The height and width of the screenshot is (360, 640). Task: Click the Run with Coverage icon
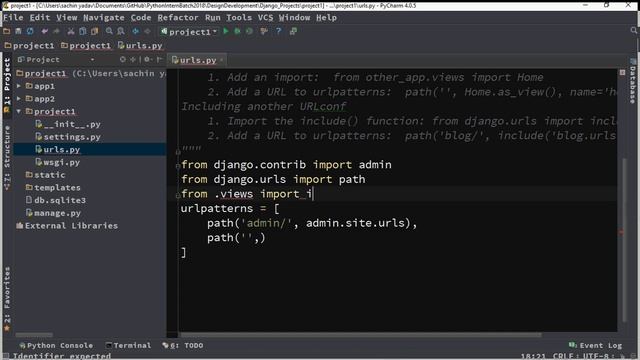coord(249,31)
